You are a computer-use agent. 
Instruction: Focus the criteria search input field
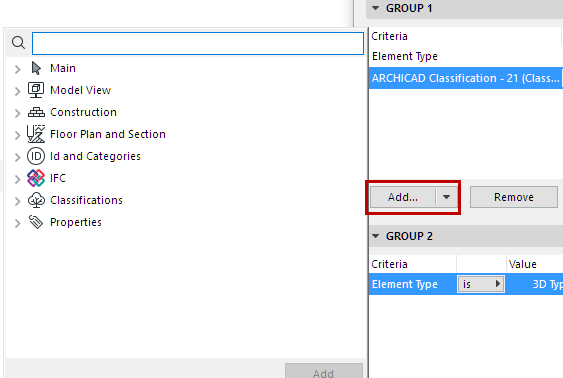point(198,43)
